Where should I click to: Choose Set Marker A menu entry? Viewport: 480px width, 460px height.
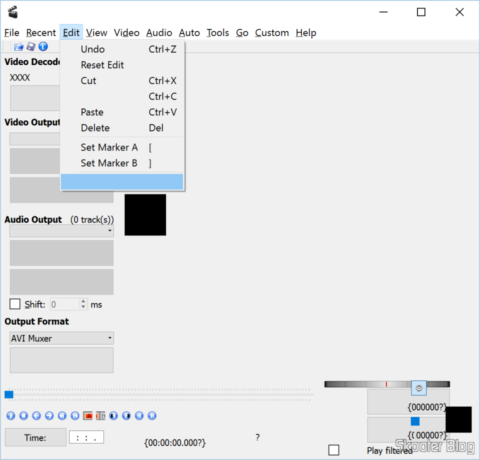coord(122,147)
